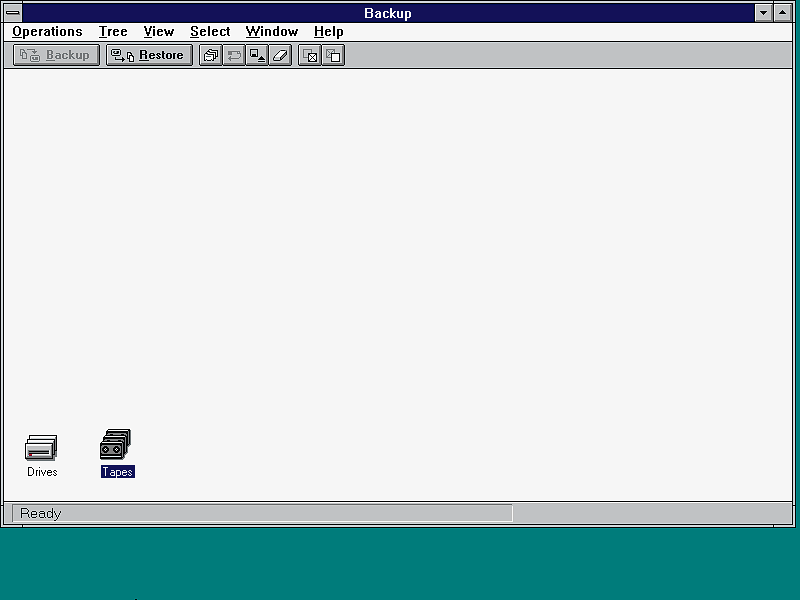Select the minimized Tapes window icon
The image size is (800, 600).
tap(117, 446)
